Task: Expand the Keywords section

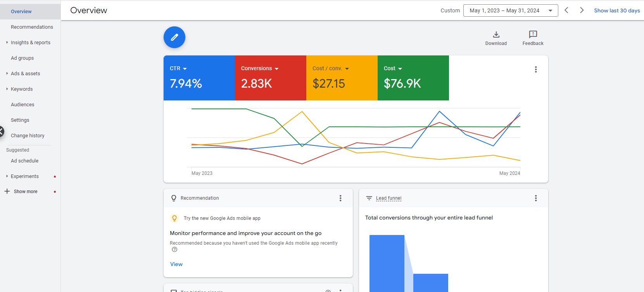Action: click(7, 89)
